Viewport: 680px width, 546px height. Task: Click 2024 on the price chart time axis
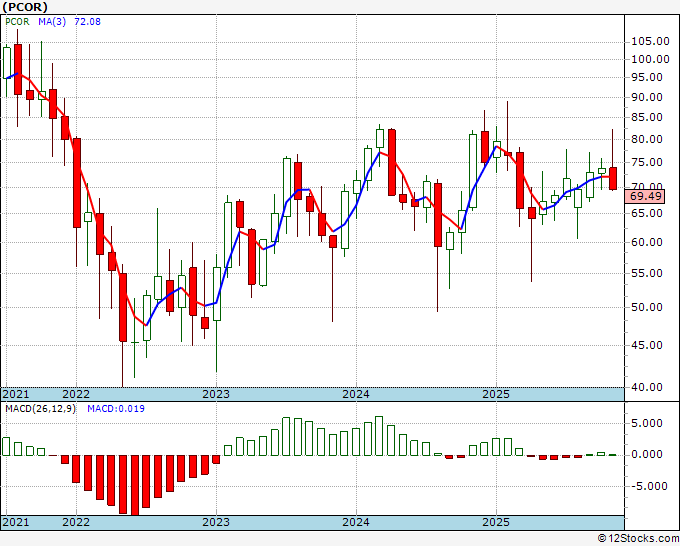[356, 394]
